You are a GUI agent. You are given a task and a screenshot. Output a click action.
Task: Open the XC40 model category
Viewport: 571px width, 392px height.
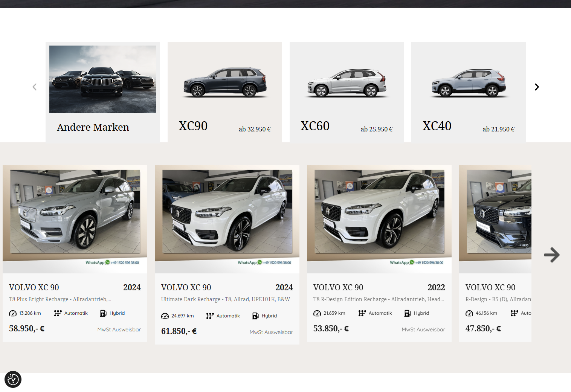pos(468,92)
